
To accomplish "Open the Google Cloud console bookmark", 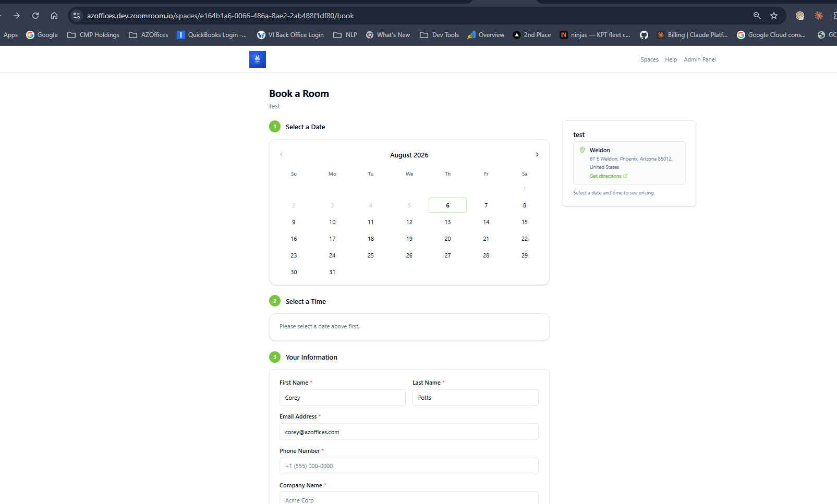I will coord(771,35).
